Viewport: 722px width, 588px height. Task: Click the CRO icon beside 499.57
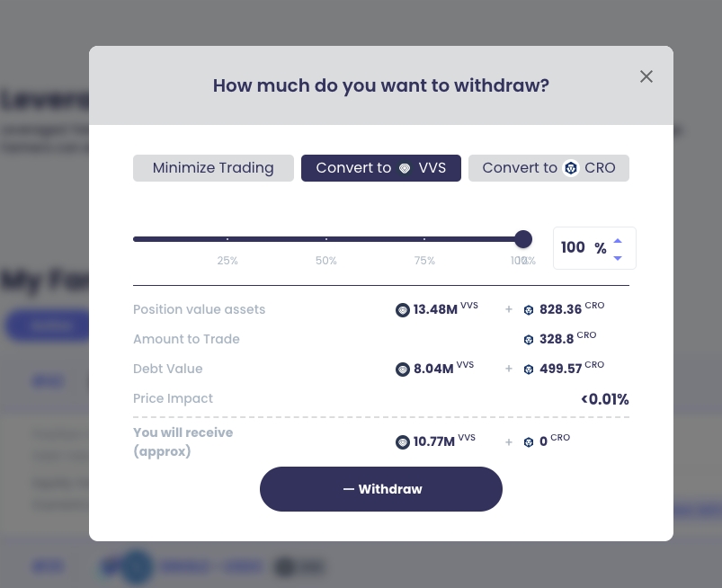click(x=529, y=370)
